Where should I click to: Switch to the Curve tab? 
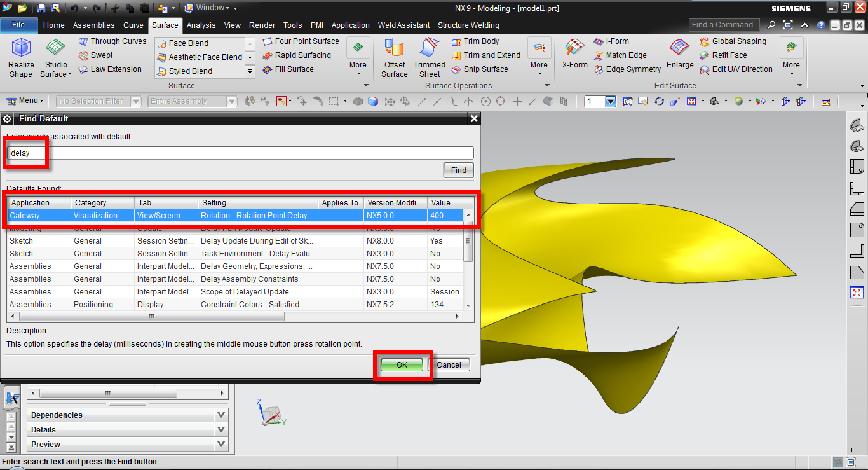pyautogui.click(x=133, y=25)
